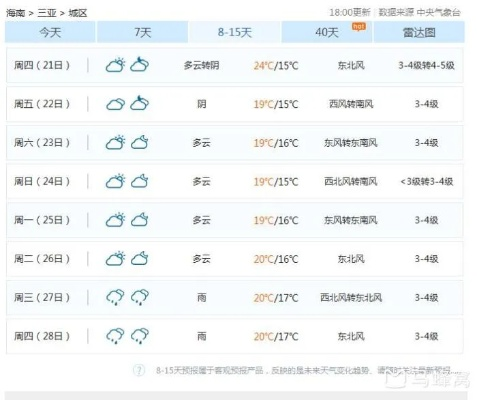Click night cloudy icon for 周六（23日）
Viewport: 477px width, 400px height.
pyautogui.click(x=140, y=142)
